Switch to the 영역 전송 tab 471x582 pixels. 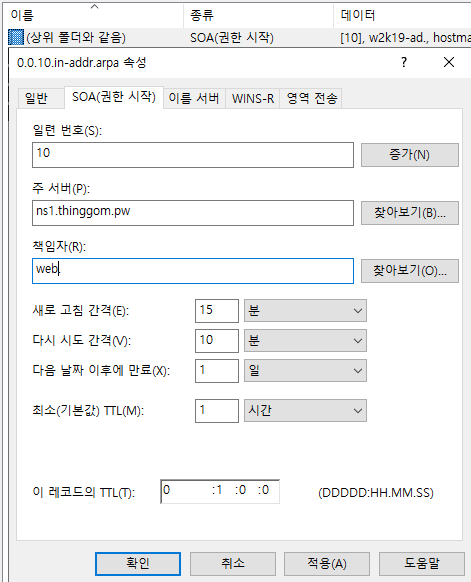click(311, 98)
